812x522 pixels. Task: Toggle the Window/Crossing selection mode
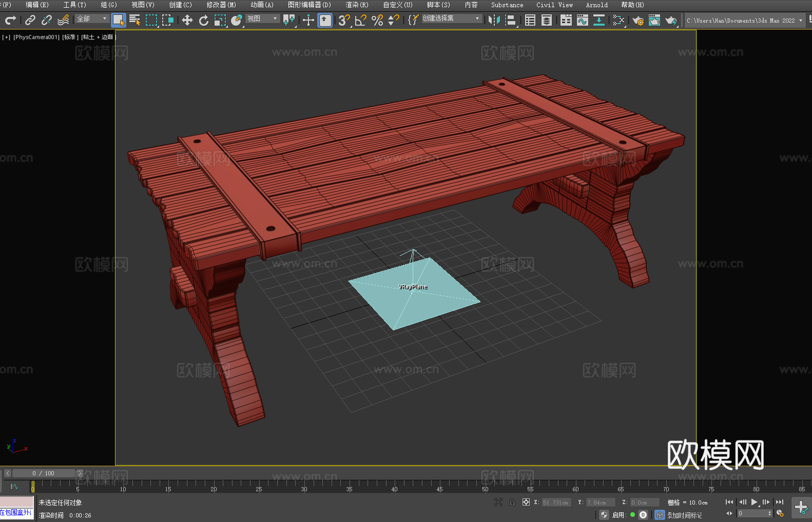click(x=168, y=20)
